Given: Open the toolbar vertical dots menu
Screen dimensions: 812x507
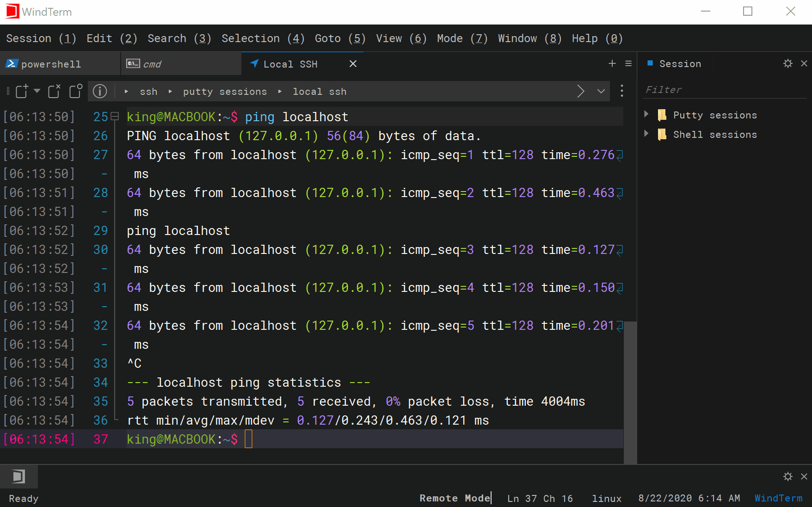Looking at the screenshot, I should point(622,91).
